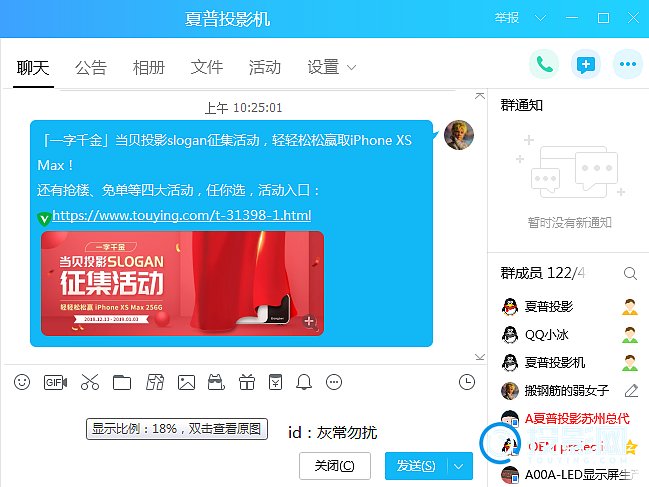Open the send options dropdown arrow
The image size is (649, 487).
tap(459, 466)
